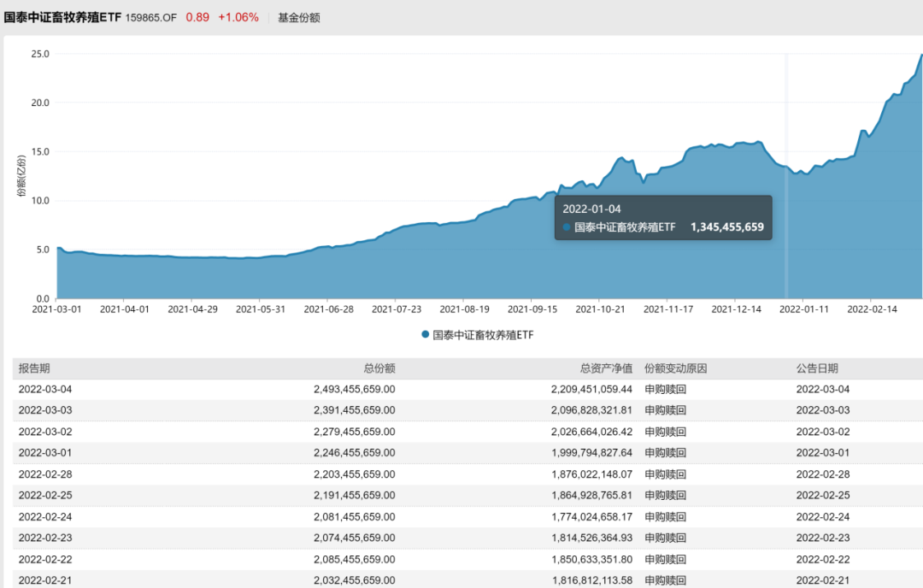The image size is (923, 588).
Task: Click total shares 2,081,455,659.00
Action: (355, 517)
